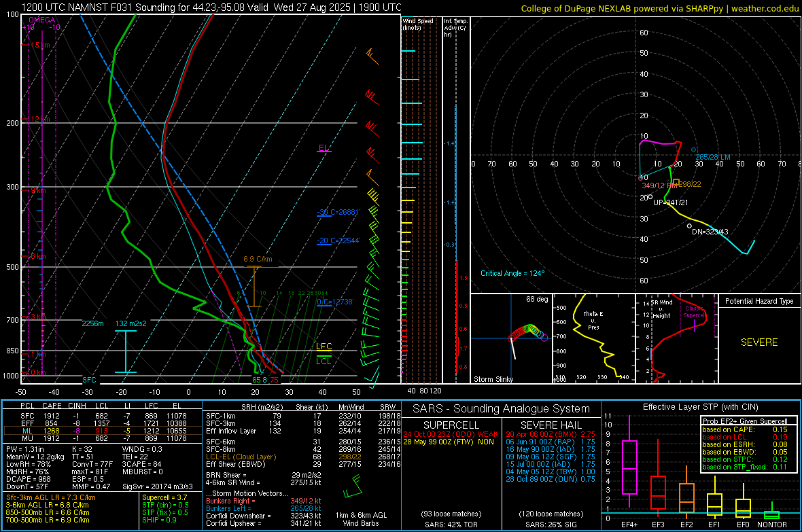Click '265/28 LM' label on hodograph
This screenshot has height=532, width=802.
(713, 157)
